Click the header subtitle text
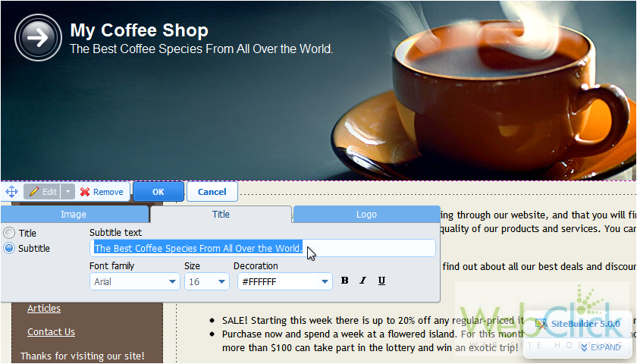Viewport: 637px width, 364px height. [x=202, y=49]
